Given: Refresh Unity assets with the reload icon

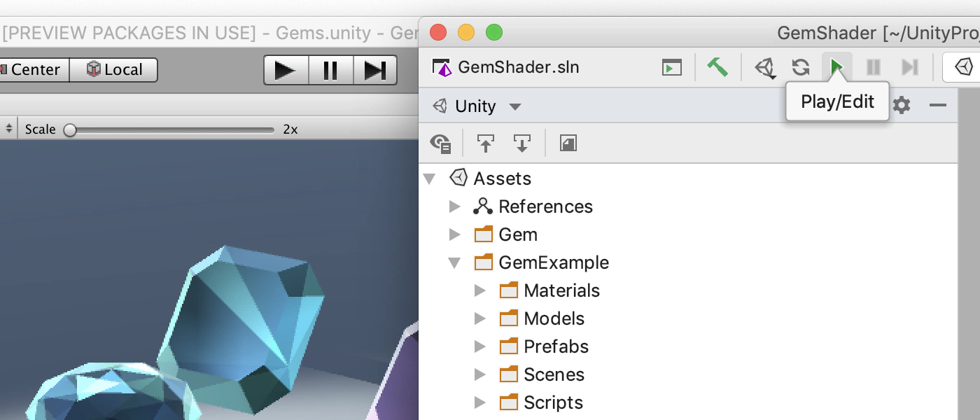Looking at the screenshot, I should coord(801,68).
